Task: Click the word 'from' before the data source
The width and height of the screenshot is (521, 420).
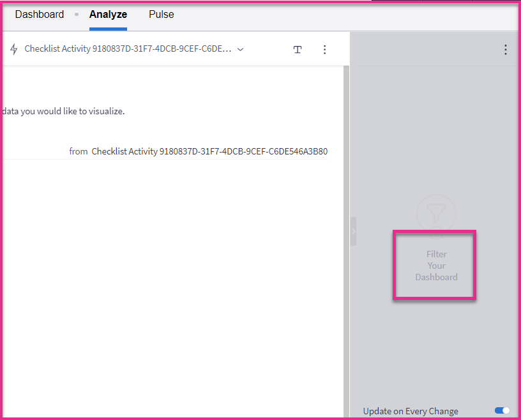Action: pyautogui.click(x=79, y=151)
